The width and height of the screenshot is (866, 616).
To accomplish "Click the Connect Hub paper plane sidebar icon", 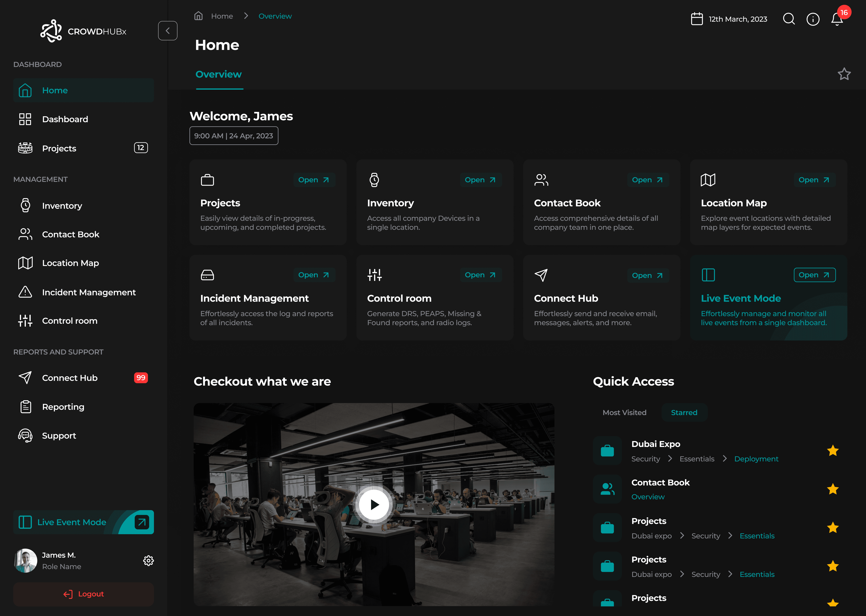I will click(x=25, y=377).
